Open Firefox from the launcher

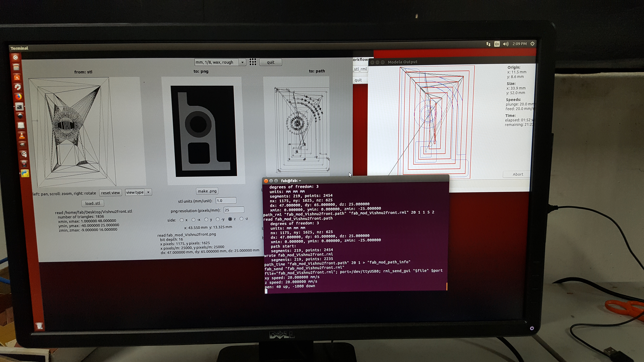(19, 97)
